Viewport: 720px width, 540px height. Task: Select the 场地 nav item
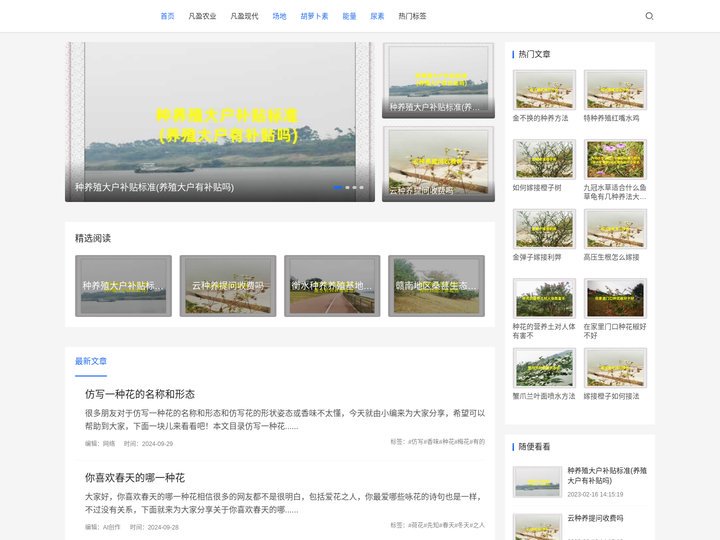click(x=279, y=16)
